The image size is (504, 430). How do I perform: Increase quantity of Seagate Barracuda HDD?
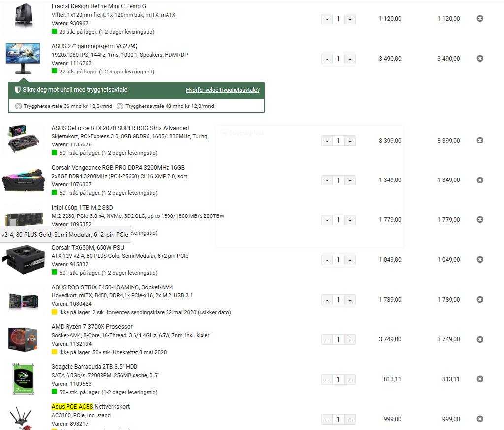coord(350,380)
